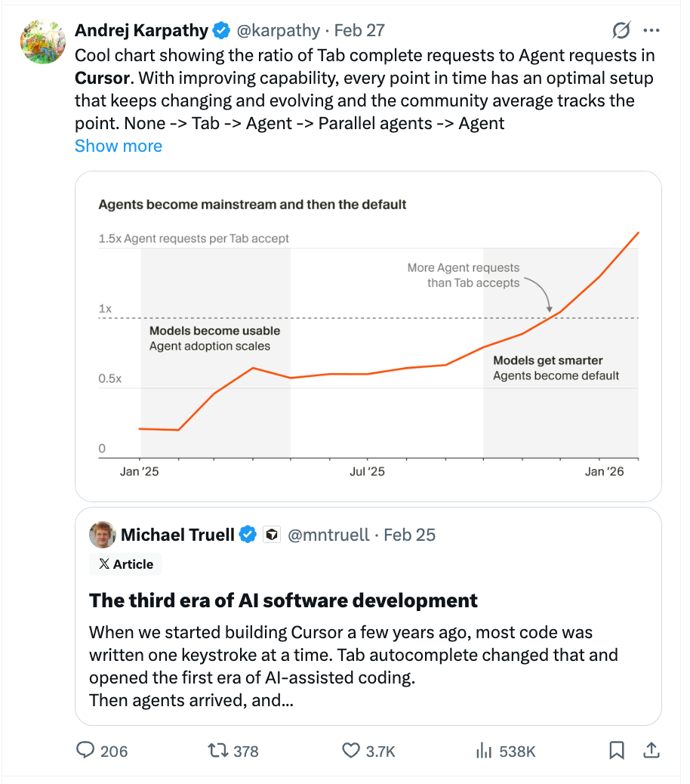Open @karpathy's profile handle
Viewport: 690px width, 784px height.
279,30
